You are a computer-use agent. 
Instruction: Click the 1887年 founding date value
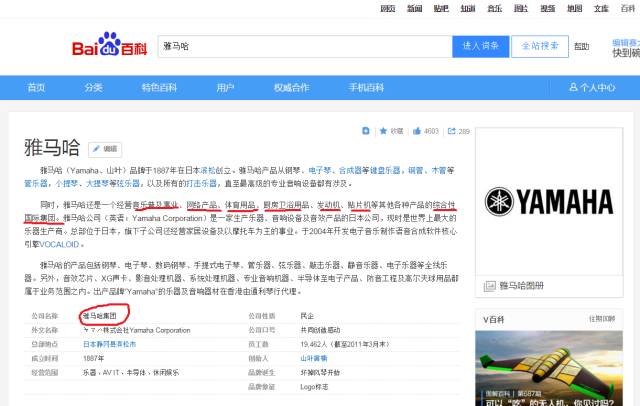pos(93,358)
